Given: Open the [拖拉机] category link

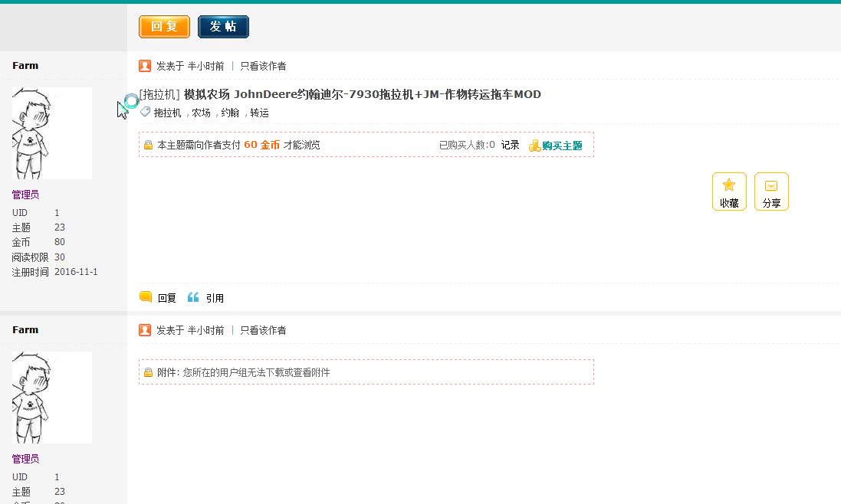Looking at the screenshot, I should pos(159,95).
